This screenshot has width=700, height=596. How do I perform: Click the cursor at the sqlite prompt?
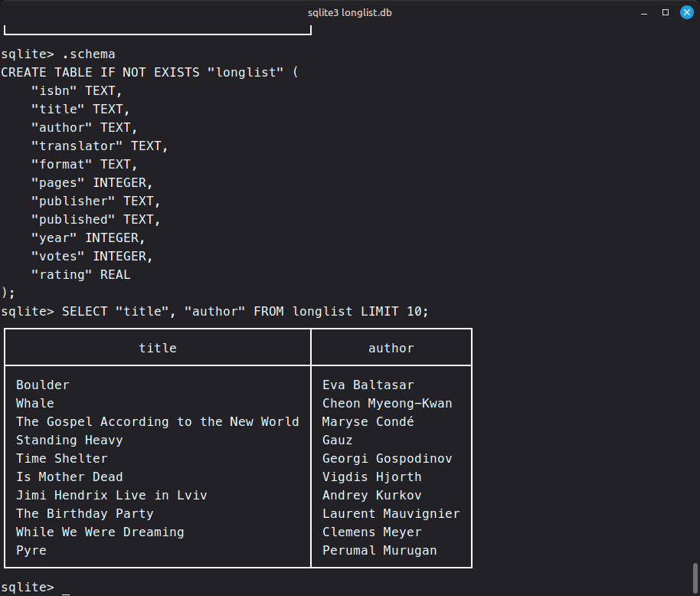point(66,588)
